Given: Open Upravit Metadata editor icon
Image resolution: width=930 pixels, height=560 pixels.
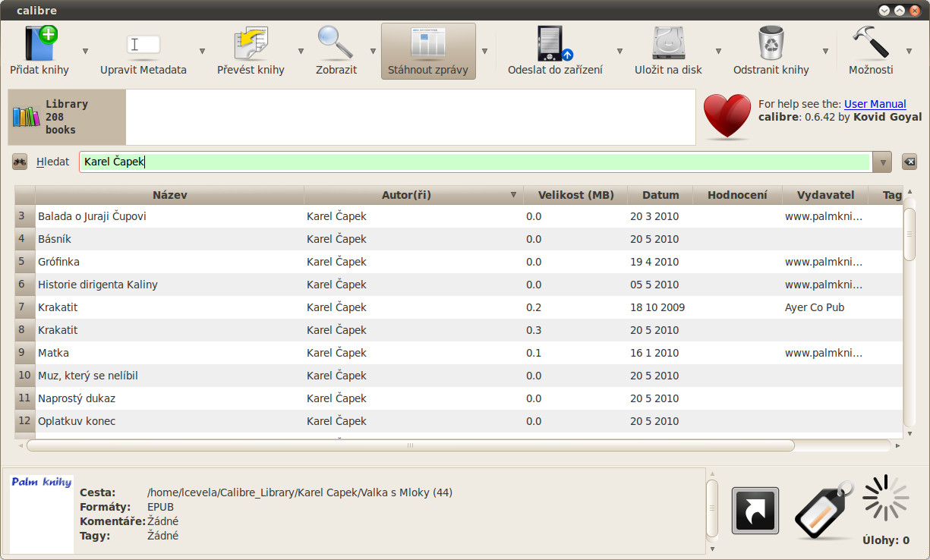Looking at the screenshot, I should click(143, 43).
